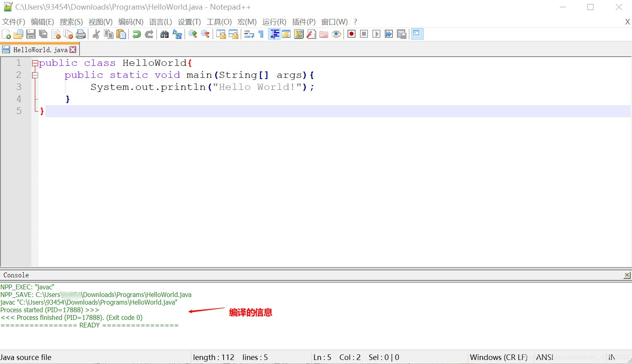Zoom in with magnifier plus icon
Viewport: 632px width, 364px height.
[x=193, y=34]
